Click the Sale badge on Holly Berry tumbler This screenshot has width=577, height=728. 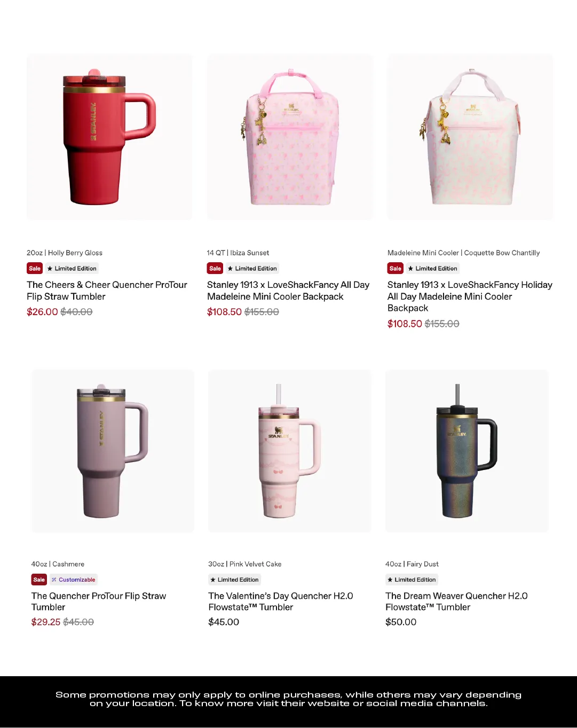(x=35, y=269)
